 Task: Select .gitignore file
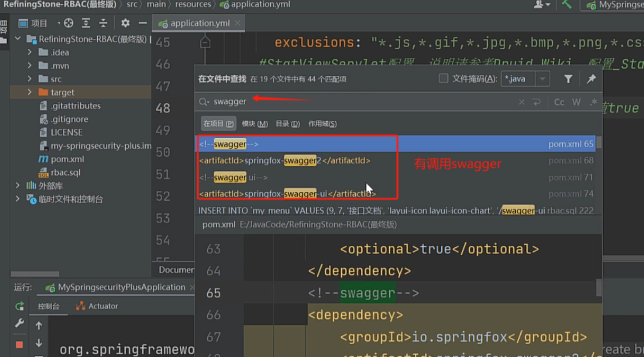click(69, 119)
